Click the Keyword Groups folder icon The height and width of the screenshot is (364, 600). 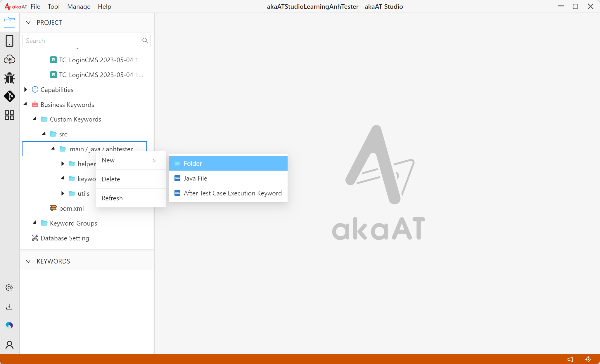(x=44, y=223)
